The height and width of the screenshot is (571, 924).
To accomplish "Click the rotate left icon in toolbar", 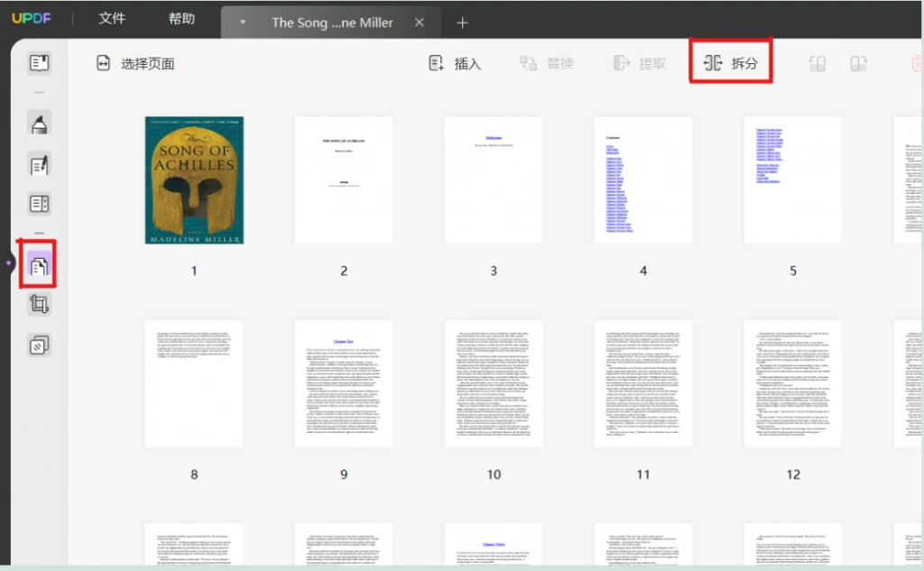I will coord(818,63).
